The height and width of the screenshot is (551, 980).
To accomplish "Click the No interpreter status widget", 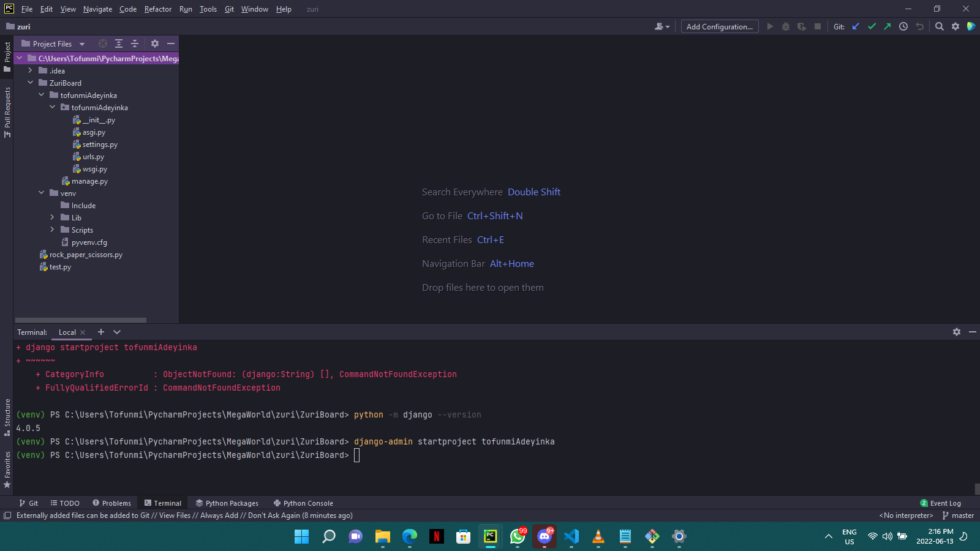I will (x=906, y=515).
